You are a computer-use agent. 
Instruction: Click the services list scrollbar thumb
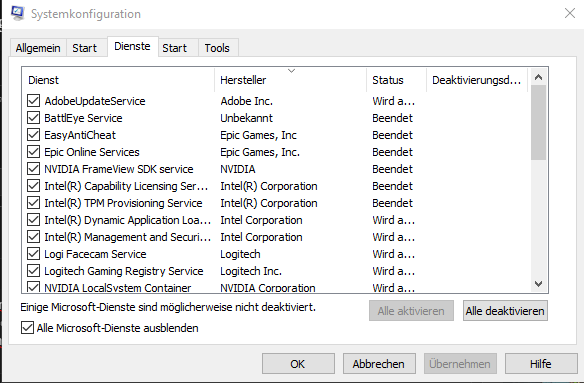[x=538, y=123]
